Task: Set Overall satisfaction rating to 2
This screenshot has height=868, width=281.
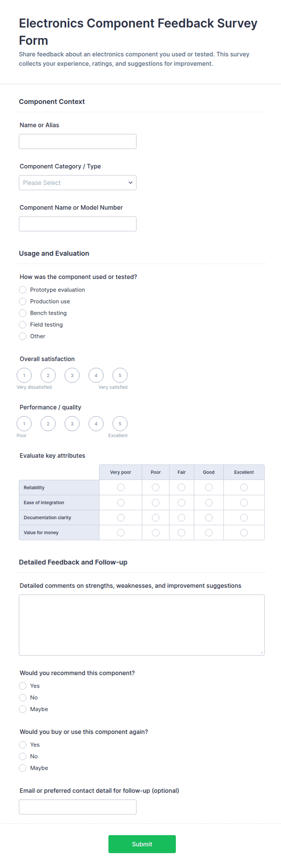Action: [x=48, y=375]
